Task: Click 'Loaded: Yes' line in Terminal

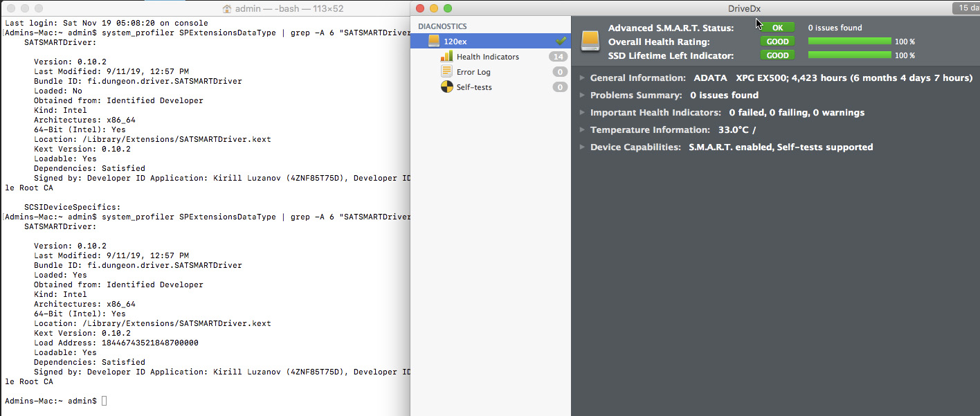Action: point(60,275)
